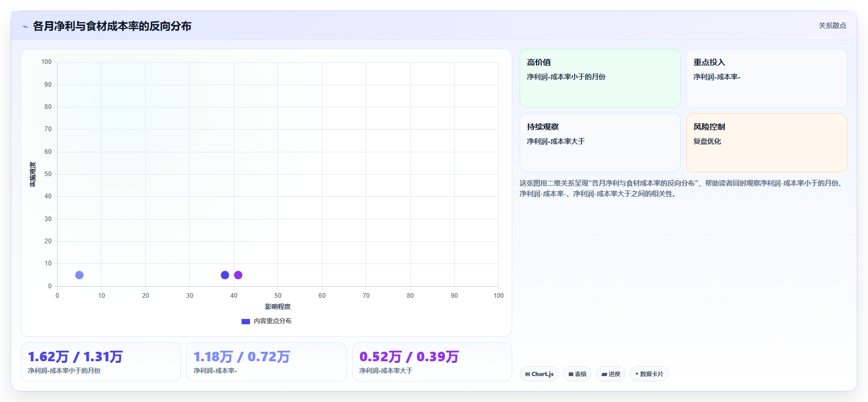This screenshot has height=402, width=868.
Task: Click the 实施难度 y-axis title
Action: tap(33, 175)
